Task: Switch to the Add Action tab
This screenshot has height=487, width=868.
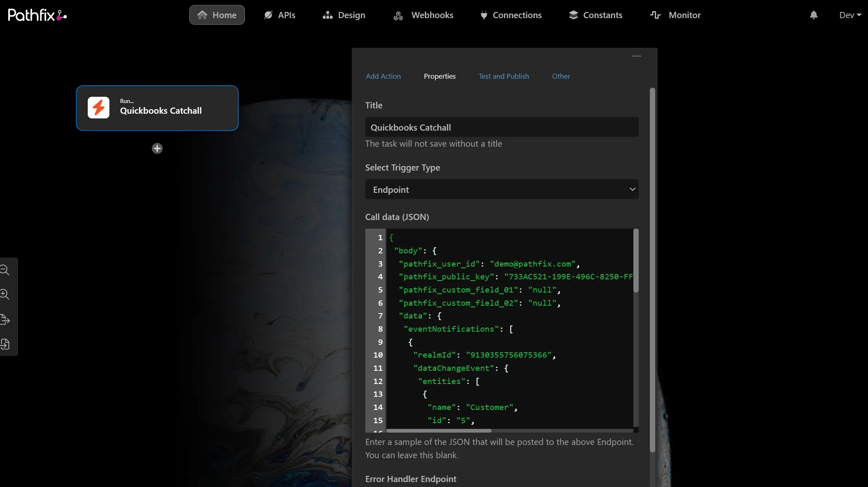Action: point(383,76)
